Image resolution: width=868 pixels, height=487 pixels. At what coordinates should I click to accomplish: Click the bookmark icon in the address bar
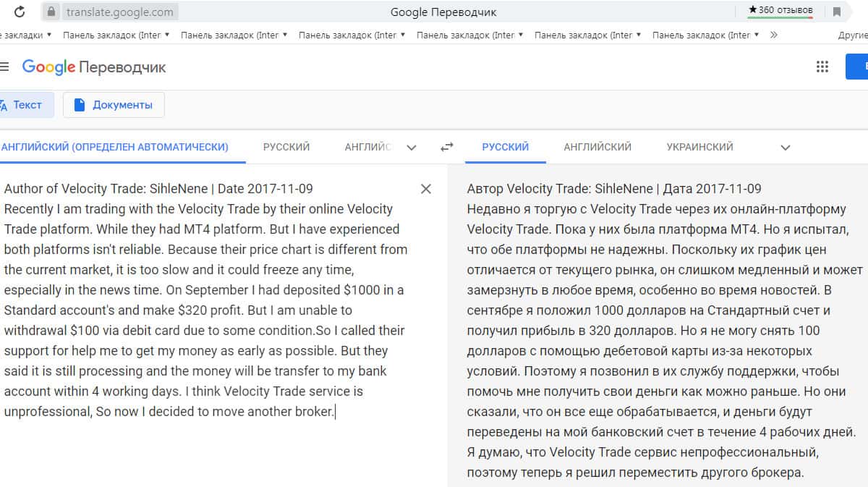click(x=837, y=12)
